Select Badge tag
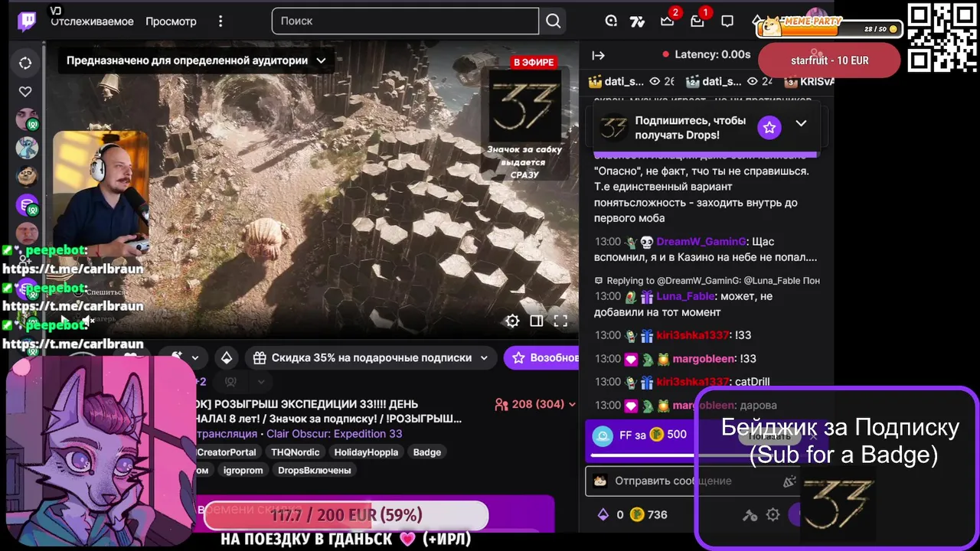The width and height of the screenshot is (980, 551). [x=426, y=452]
